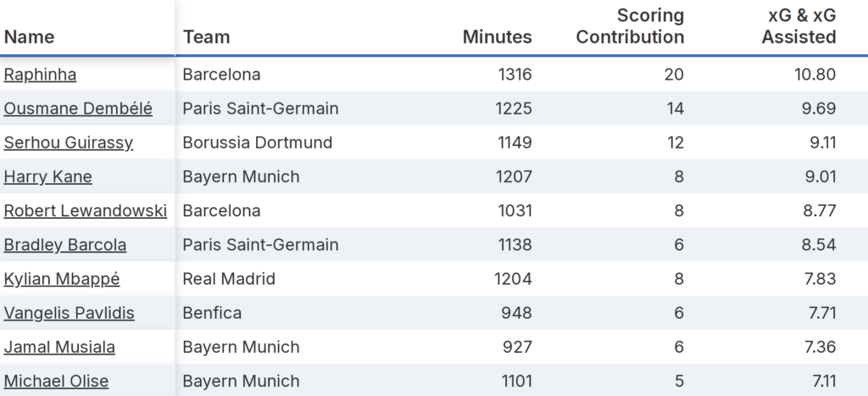Image resolution: width=868 pixels, height=396 pixels.
Task: Sort by xG & xG Assisted header
Action: (798, 26)
